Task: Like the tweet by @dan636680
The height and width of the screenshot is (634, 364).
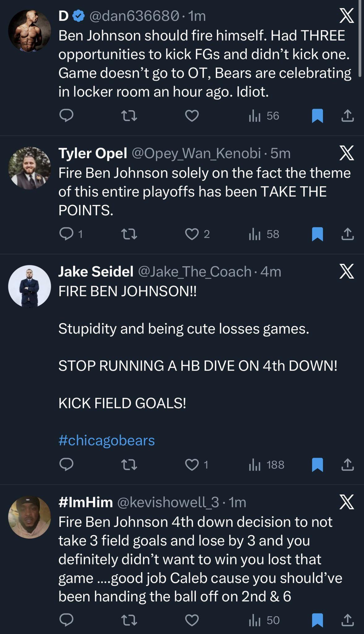Action: pos(192,116)
